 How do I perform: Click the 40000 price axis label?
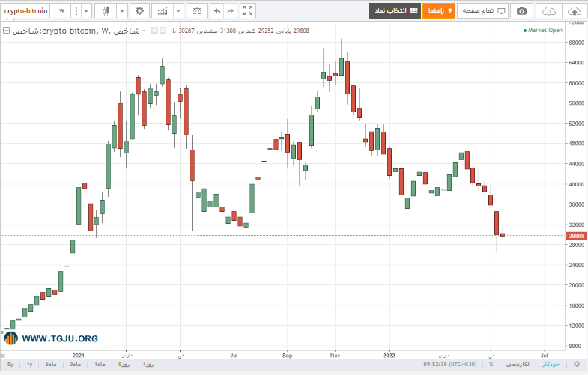[576, 184]
